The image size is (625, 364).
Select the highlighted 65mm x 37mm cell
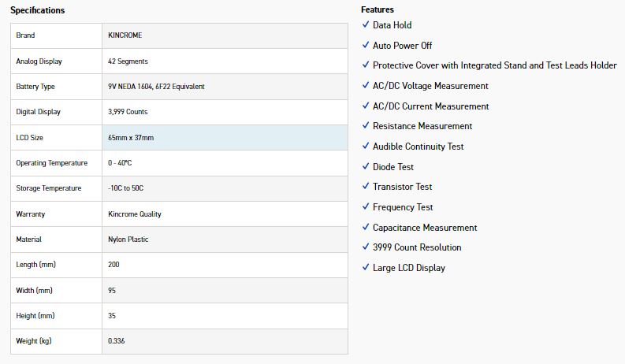tap(225, 138)
